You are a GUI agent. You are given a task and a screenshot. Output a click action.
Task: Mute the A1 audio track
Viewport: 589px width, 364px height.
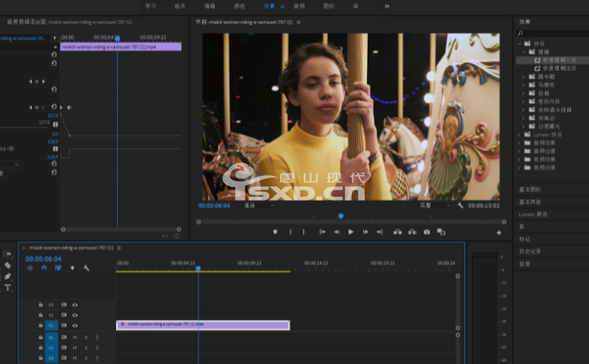[75, 338]
